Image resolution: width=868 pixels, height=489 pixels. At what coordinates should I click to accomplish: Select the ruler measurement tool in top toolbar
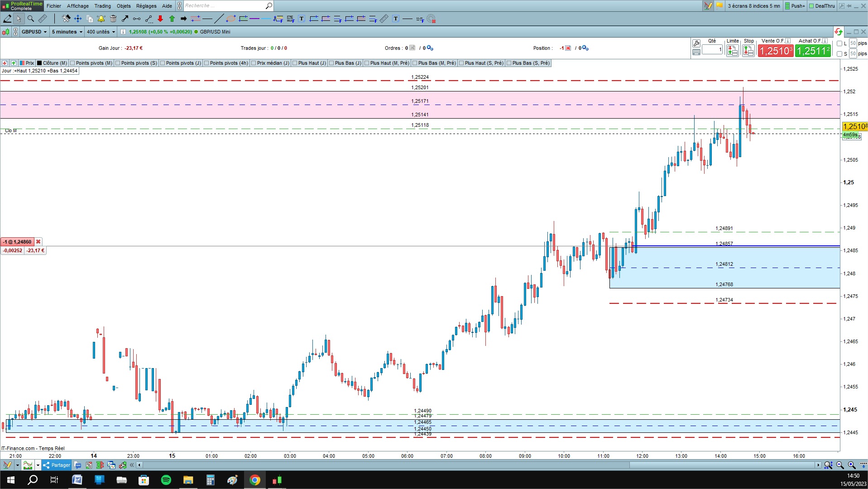point(43,19)
